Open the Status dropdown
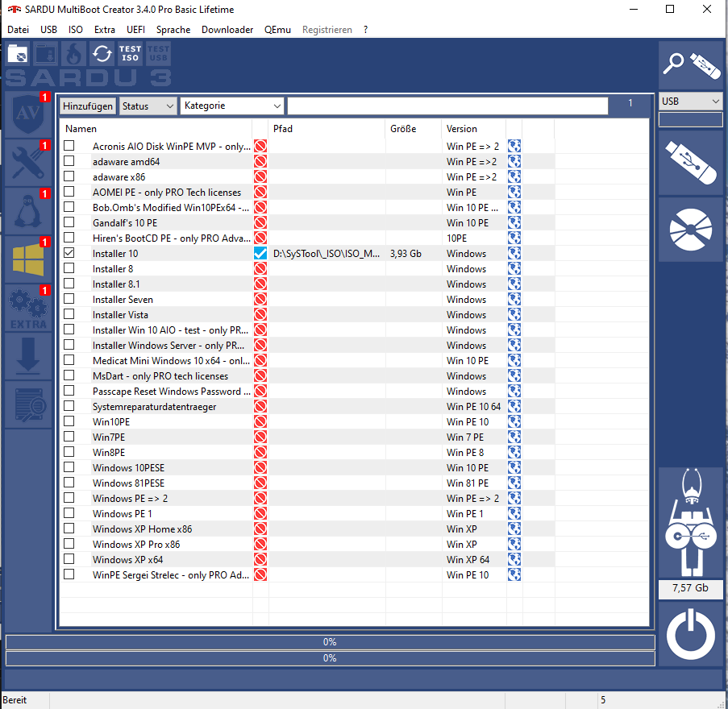The width and height of the screenshot is (728, 709). 148,106
